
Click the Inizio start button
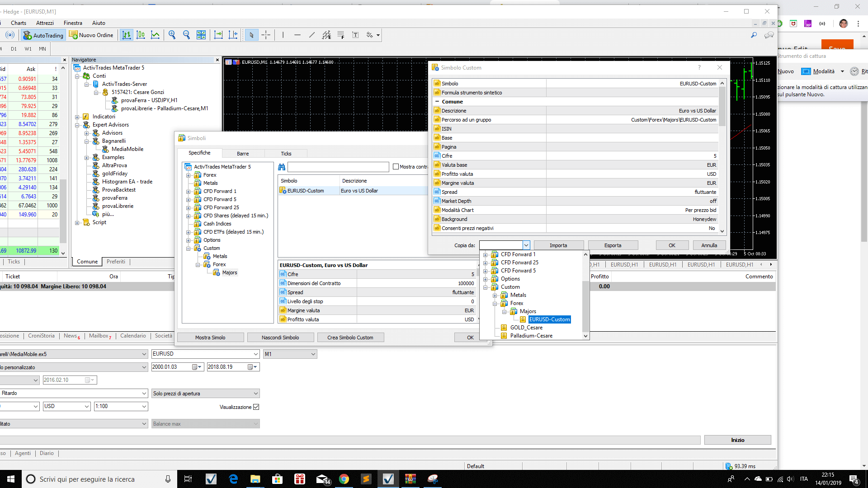[737, 440]
